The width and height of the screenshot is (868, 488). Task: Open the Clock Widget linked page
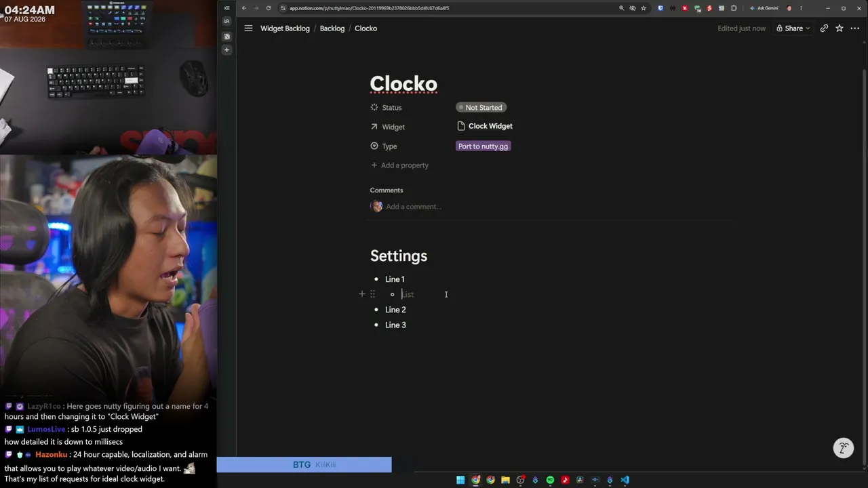coord(485,126)
